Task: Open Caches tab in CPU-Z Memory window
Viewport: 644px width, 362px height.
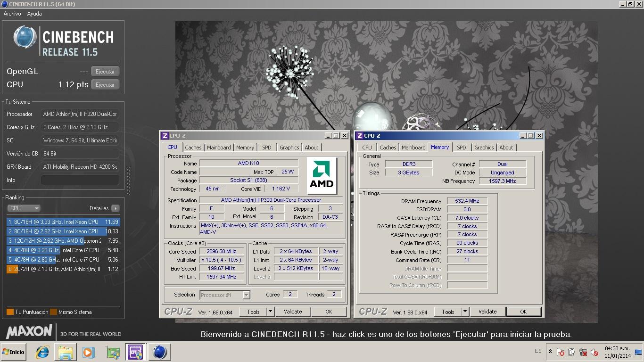Action: [x=388, y=148]
